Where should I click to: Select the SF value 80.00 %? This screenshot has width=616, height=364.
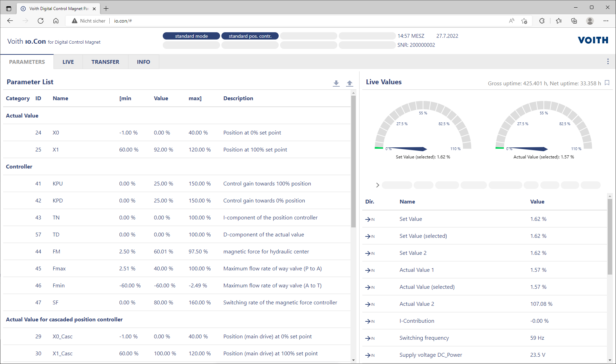tap(163, 303)
